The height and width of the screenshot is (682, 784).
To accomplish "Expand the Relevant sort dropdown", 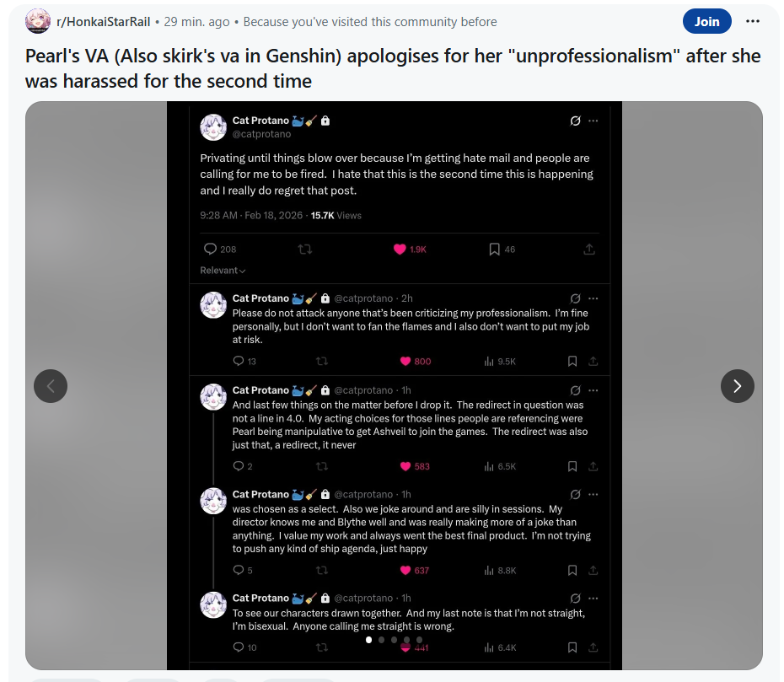I will coord(223,271).
